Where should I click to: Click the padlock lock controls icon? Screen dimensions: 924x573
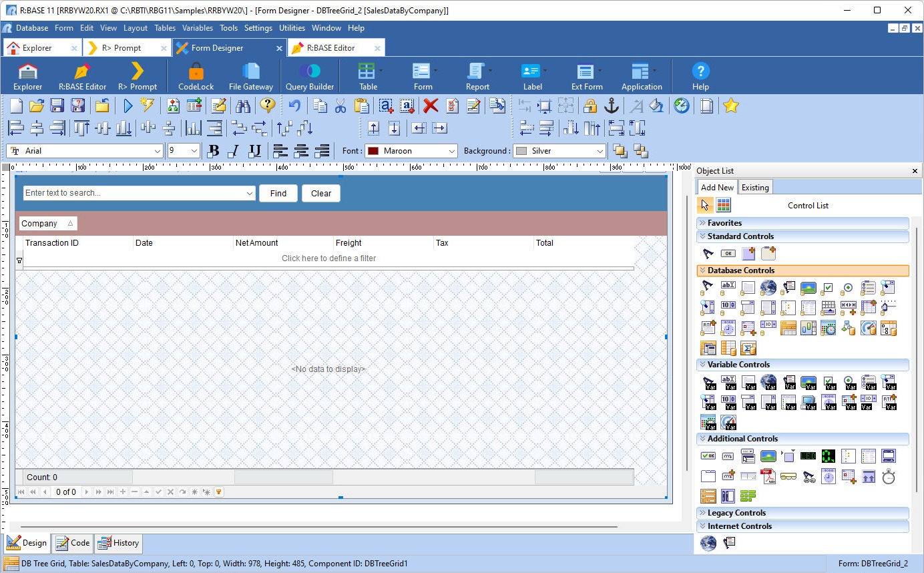click(590, 106)
